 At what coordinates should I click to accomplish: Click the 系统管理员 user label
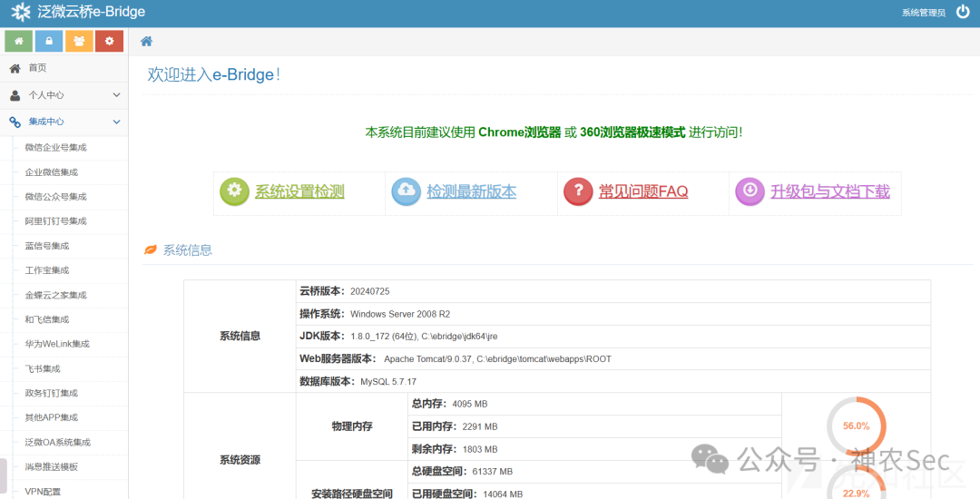(x=923, y=13)
